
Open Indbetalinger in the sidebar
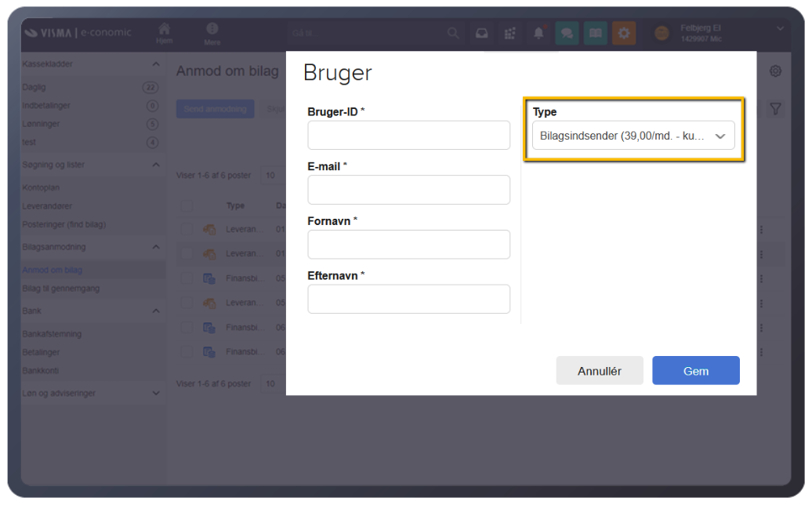click(x=46, y=106)
